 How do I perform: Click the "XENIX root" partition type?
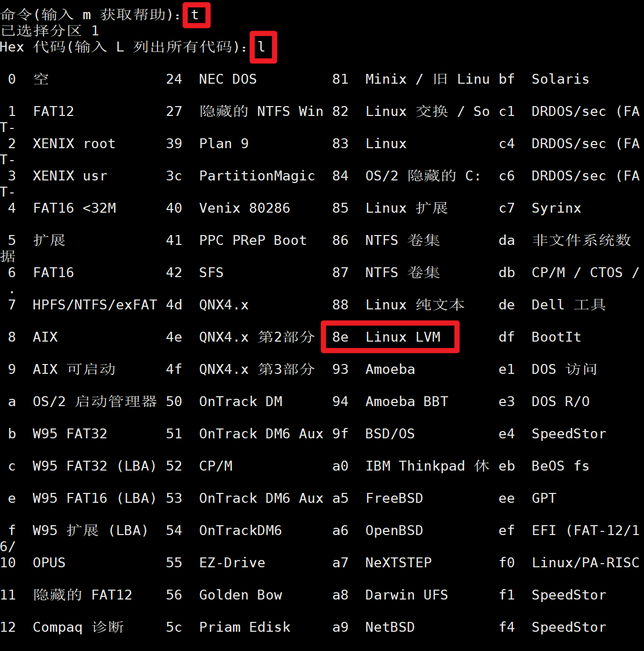tap(74, 144)
